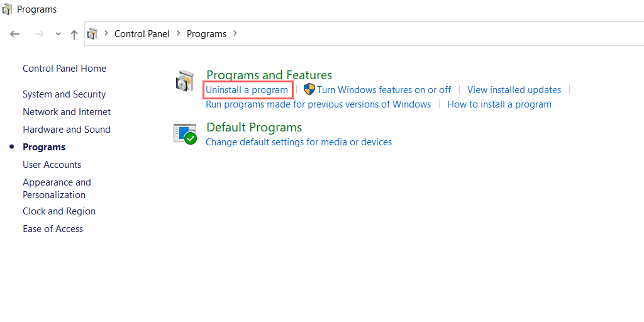Select Hardware and Sound in sidebar

tap(67, 130)
